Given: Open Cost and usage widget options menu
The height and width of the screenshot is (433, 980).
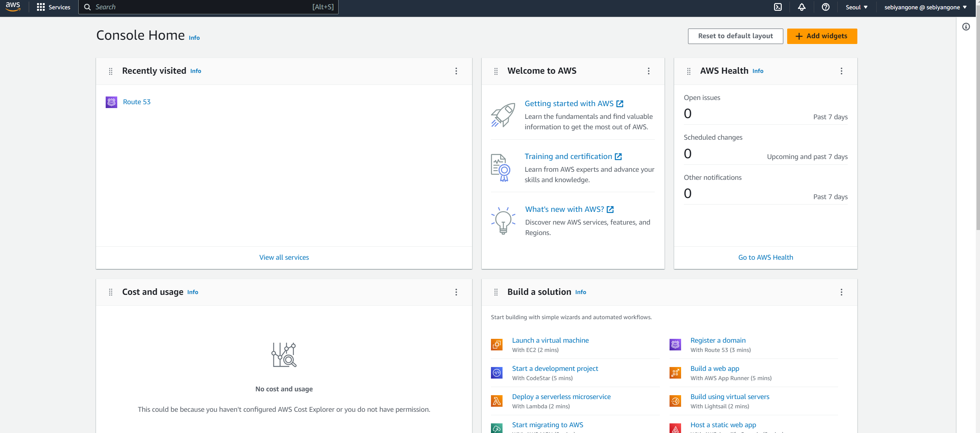Looking at the screenshot, I should [x=456, y=292].
